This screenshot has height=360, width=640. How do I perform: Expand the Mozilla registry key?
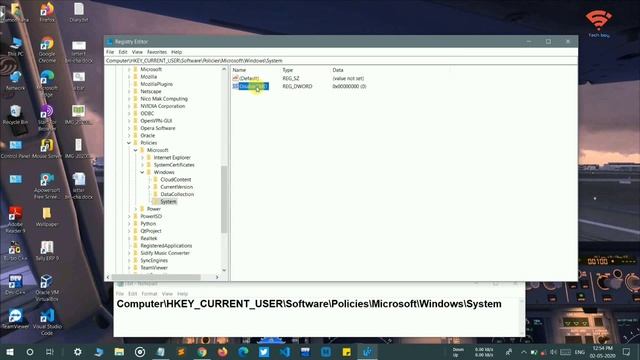[129, 77]
